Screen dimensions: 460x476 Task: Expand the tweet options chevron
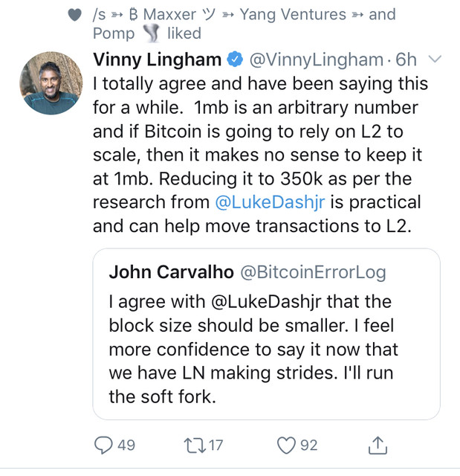(x=435, y=59)
